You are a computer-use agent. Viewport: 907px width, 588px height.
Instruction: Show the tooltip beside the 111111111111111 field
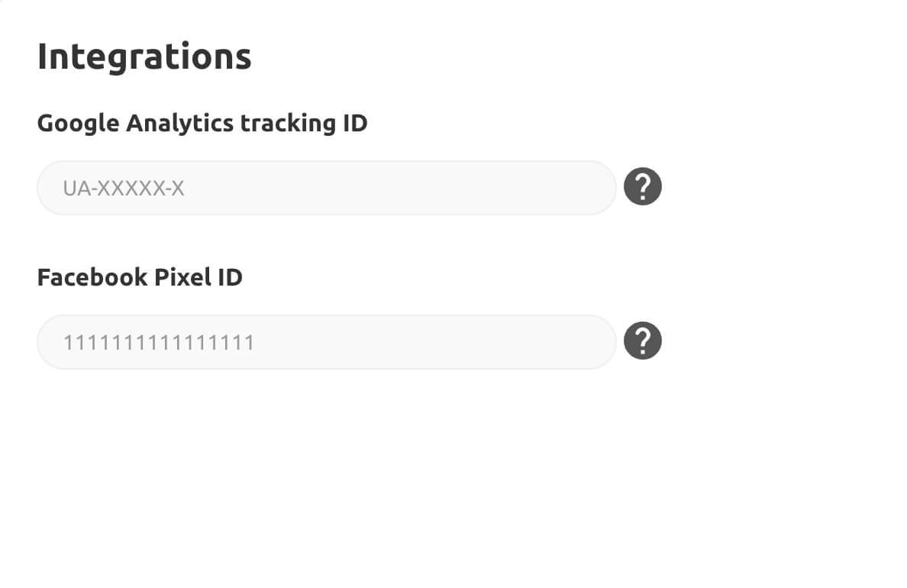tap(643, 341)
